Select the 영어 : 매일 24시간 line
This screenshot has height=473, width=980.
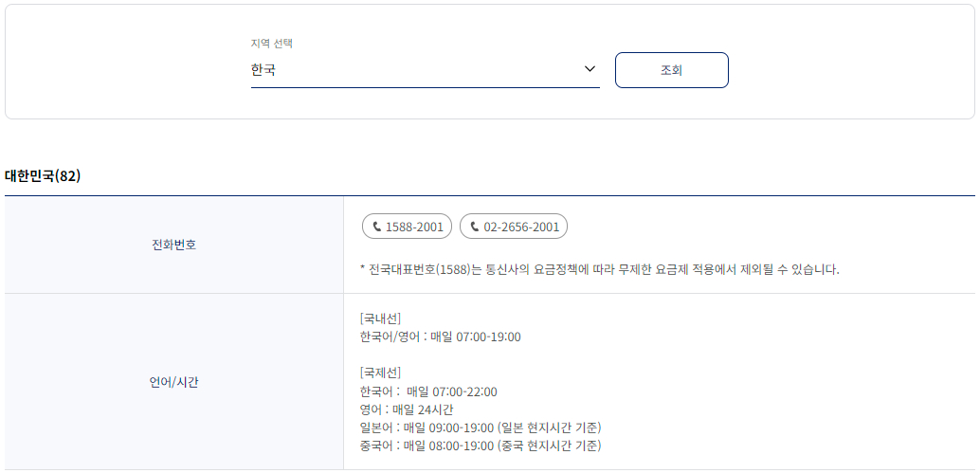click(407, 409)
